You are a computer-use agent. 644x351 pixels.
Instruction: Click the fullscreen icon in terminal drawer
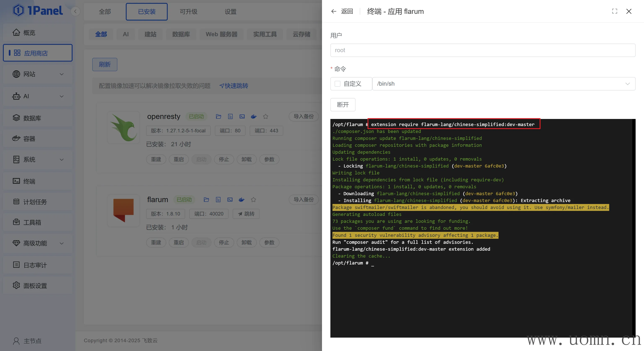tap(614, 11)
